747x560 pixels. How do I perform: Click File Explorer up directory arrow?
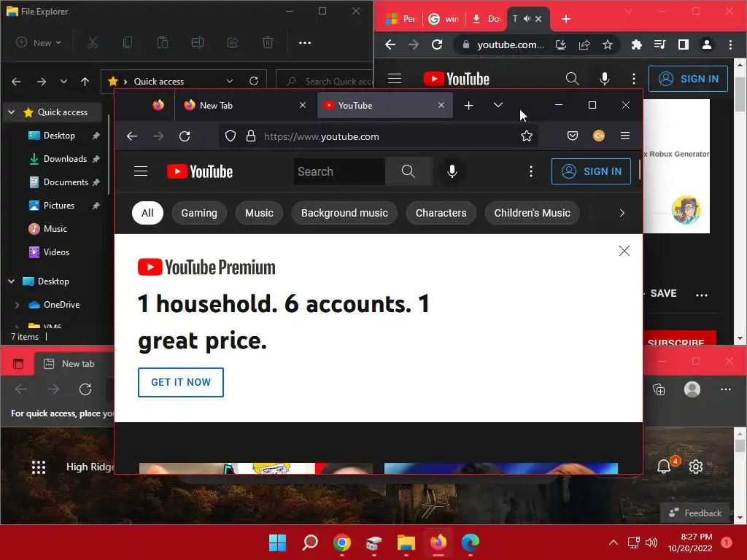coord(85,82)
